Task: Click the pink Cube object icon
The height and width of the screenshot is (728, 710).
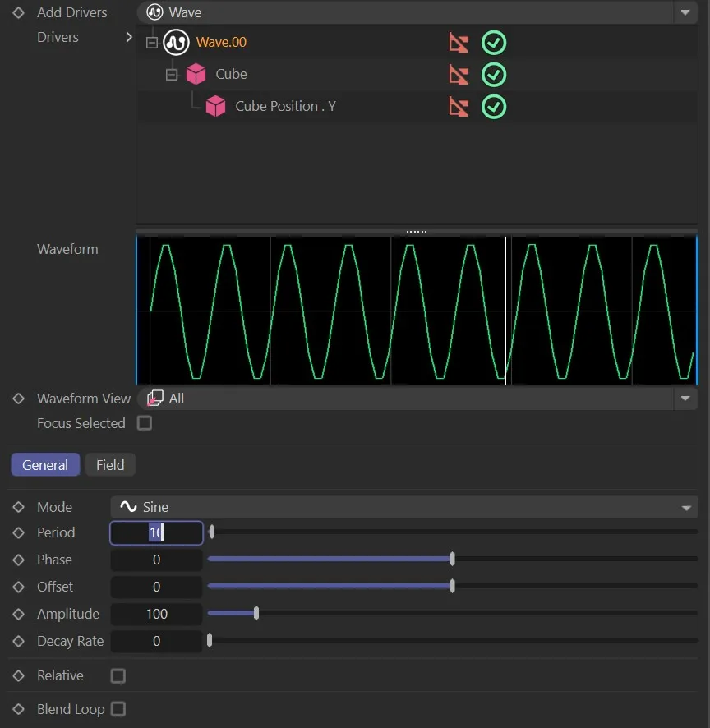Action: [x=196, y=75]
